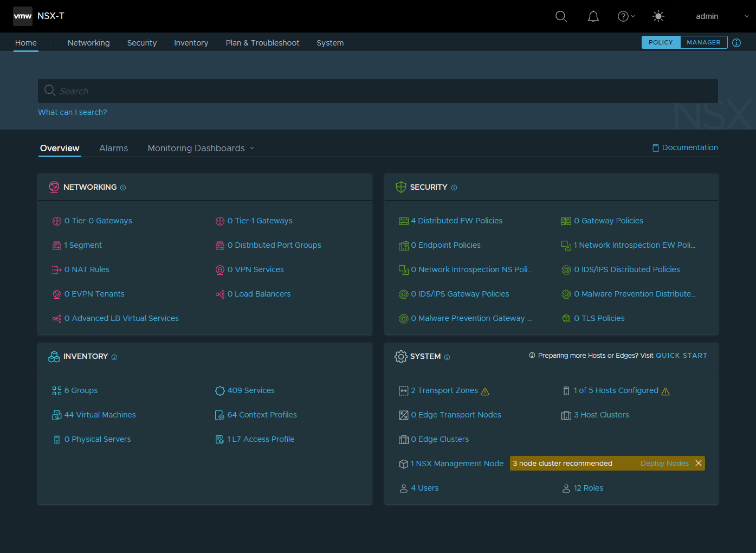756x553 pixels.
Task: Switch to the Alarms tab
Action: pyautogui.click(x=113, y=149)
